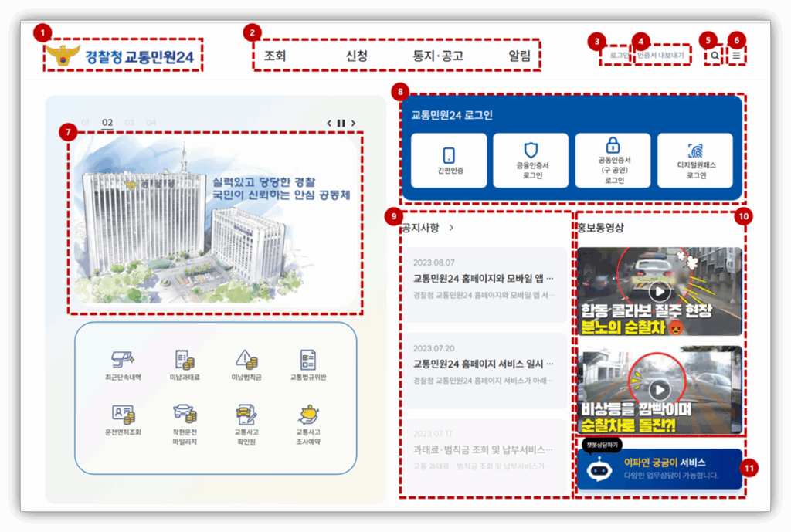
Task: Play the 분노의 순찰차 video
Action: (x=660, y=291)
